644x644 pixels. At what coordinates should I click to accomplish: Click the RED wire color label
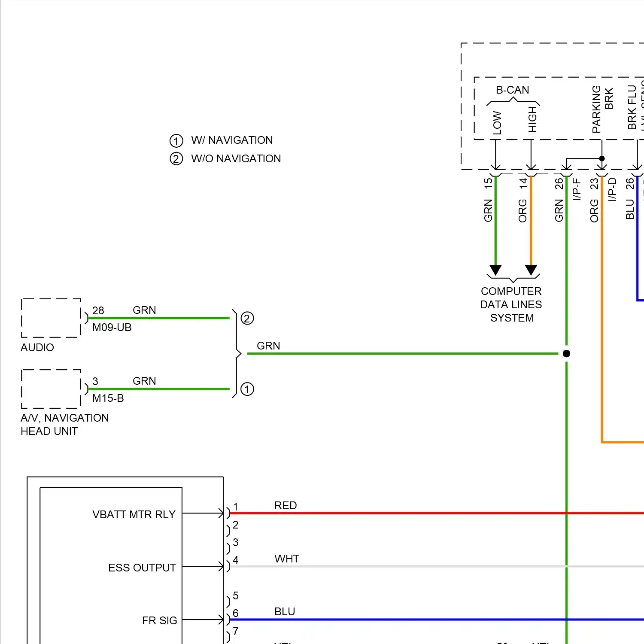[286, 505]
